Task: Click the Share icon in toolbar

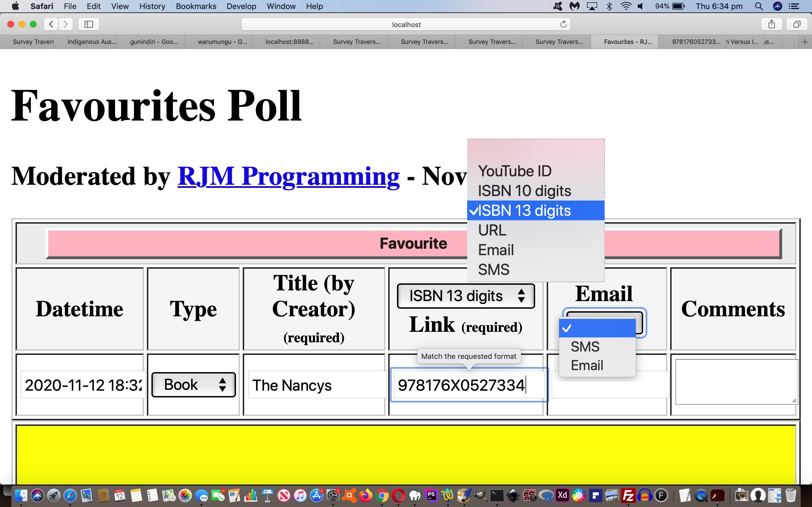Action: click(x=771, y=24)
